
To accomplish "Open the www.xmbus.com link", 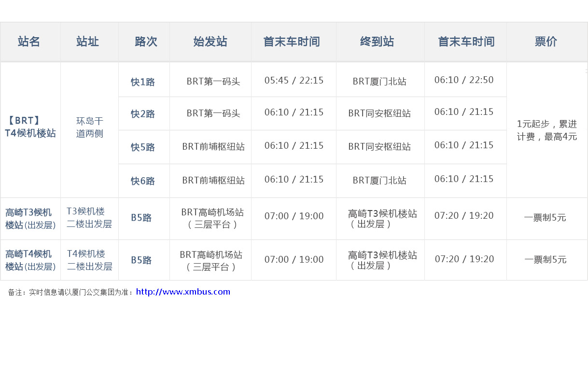I will [x=183, y=292].
